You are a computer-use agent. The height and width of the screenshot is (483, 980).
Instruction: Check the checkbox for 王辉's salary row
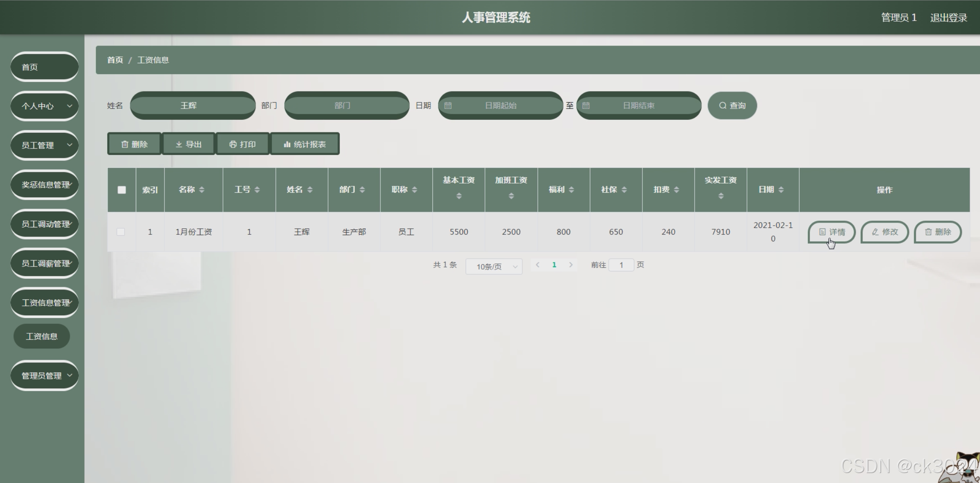pyautogui.click(x=121, y=232)
